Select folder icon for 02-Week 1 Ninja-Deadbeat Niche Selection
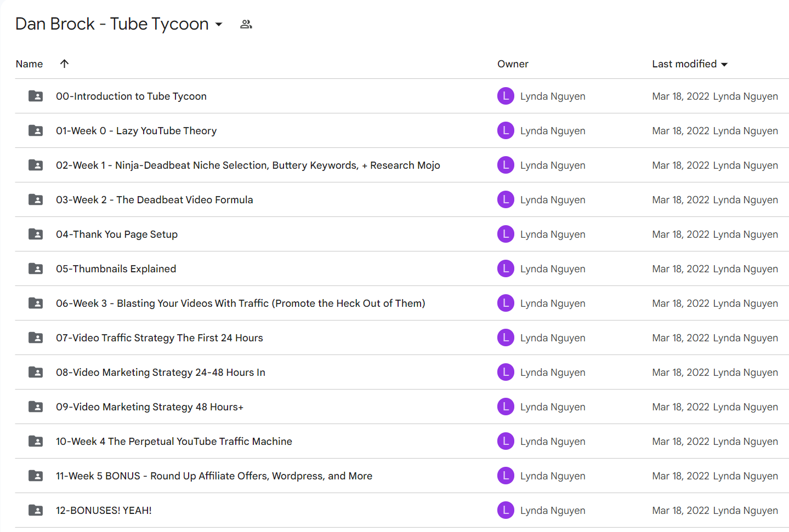789x532 pixels. coord(36,165)
